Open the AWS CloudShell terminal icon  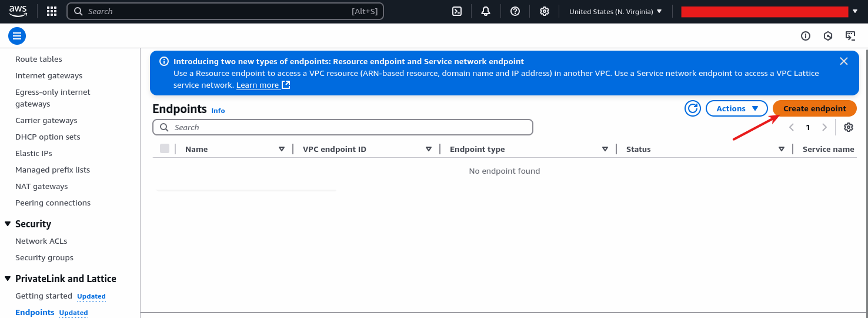457,11
